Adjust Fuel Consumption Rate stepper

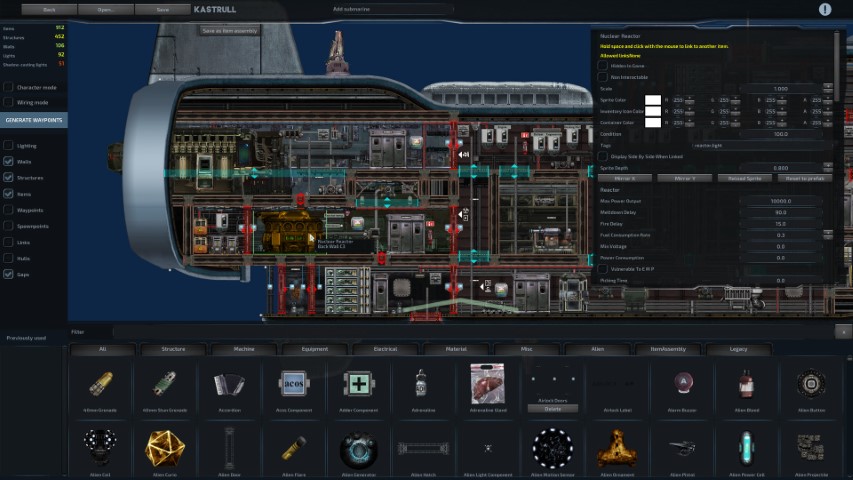pyautogui.click(x=827, y=234)
